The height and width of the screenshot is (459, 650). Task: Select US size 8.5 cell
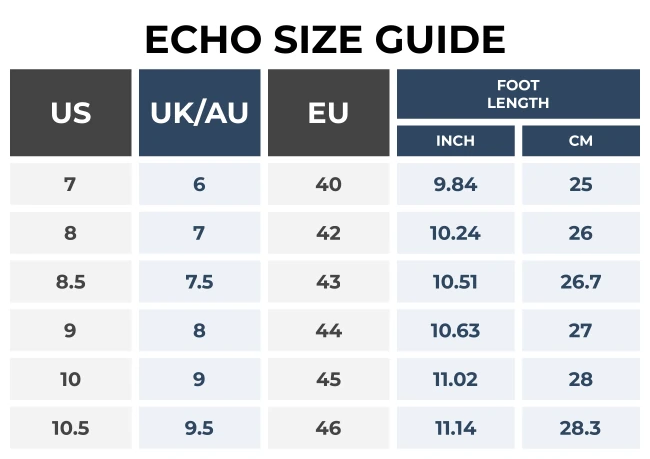tap(70, 282)
